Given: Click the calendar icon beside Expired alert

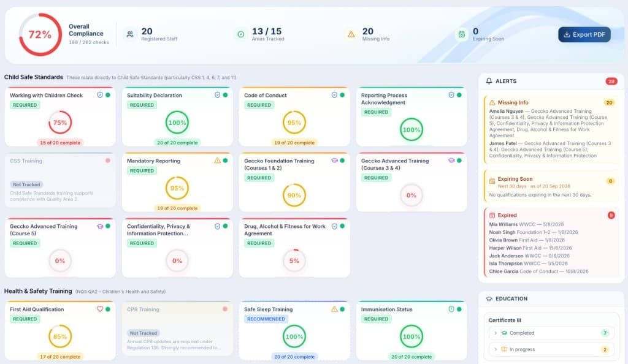Looking at the screenshot, I should [492, 215].
